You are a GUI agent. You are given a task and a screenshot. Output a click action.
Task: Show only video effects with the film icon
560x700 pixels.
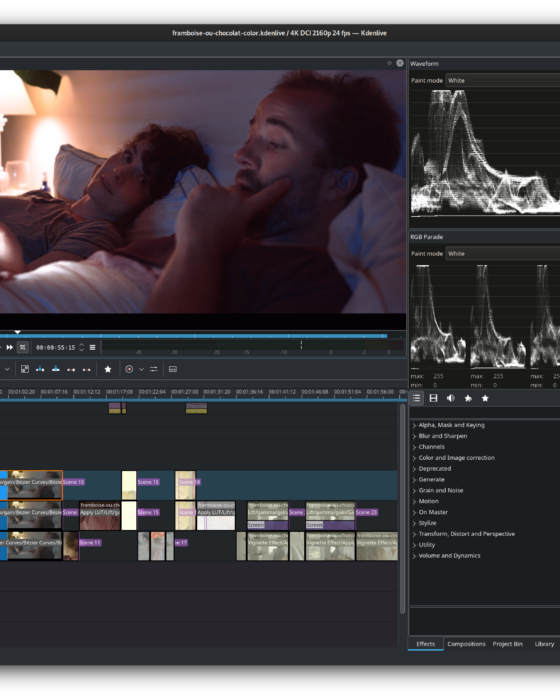click(x=433, y=398)
